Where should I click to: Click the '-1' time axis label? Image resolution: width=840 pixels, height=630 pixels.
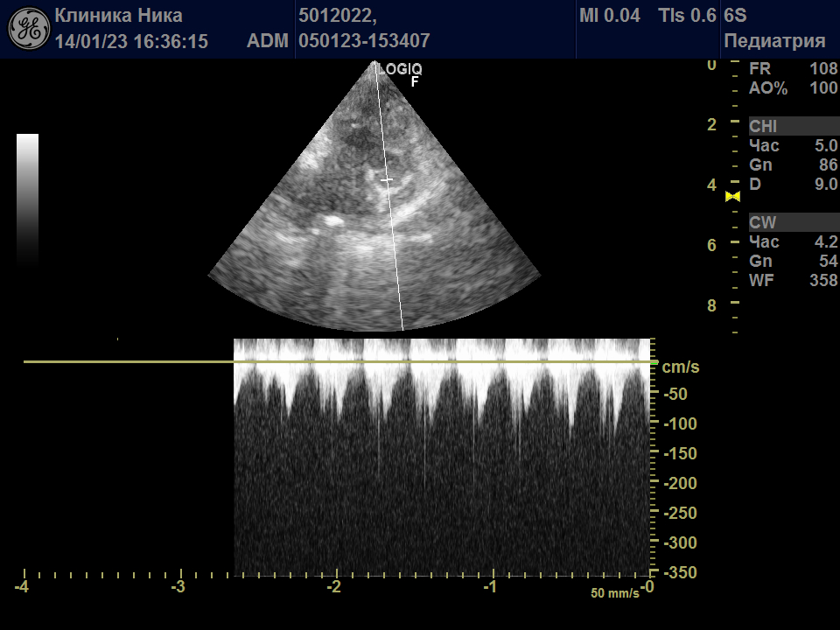click(x=490, y=587)
